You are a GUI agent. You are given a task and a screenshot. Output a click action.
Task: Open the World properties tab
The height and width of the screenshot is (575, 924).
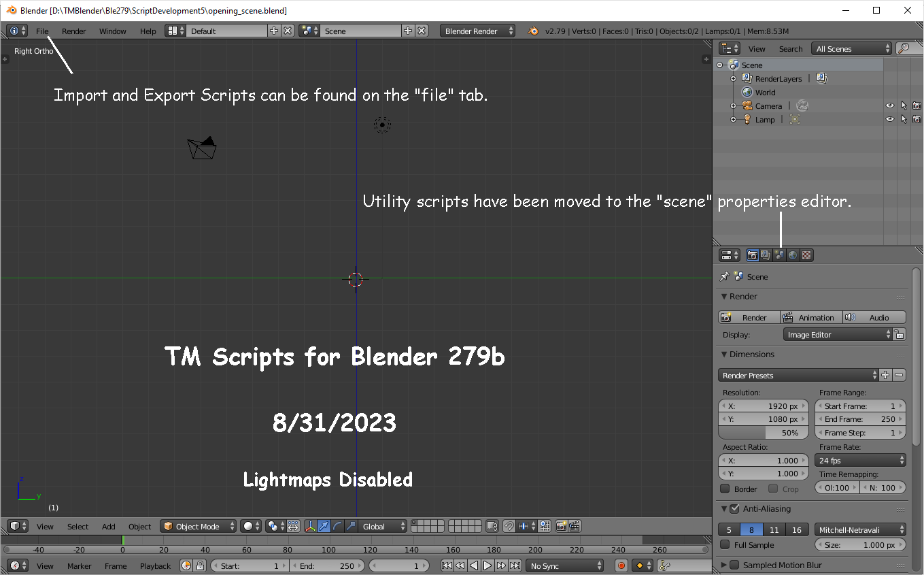point(793,254)
